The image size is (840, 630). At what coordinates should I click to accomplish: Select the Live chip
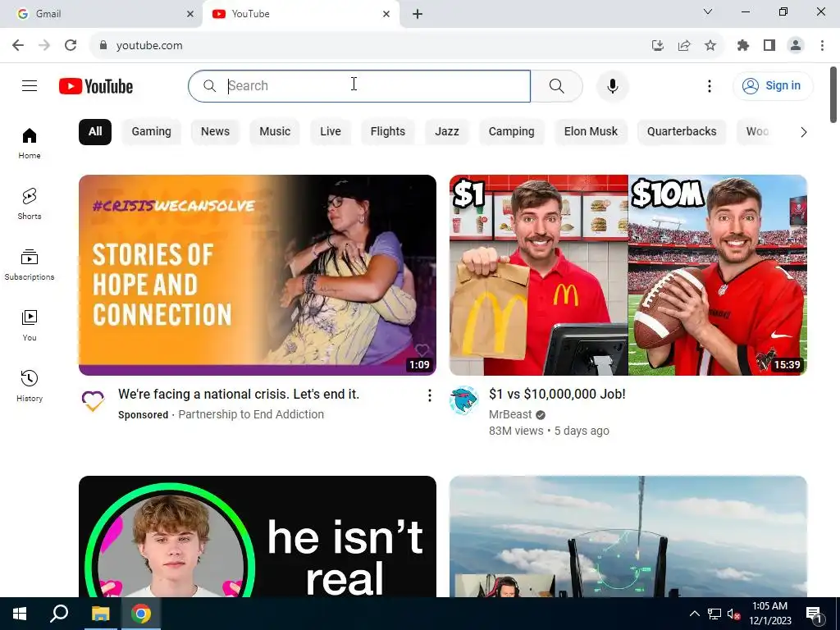pyautogui.click(x=331, y=132)
